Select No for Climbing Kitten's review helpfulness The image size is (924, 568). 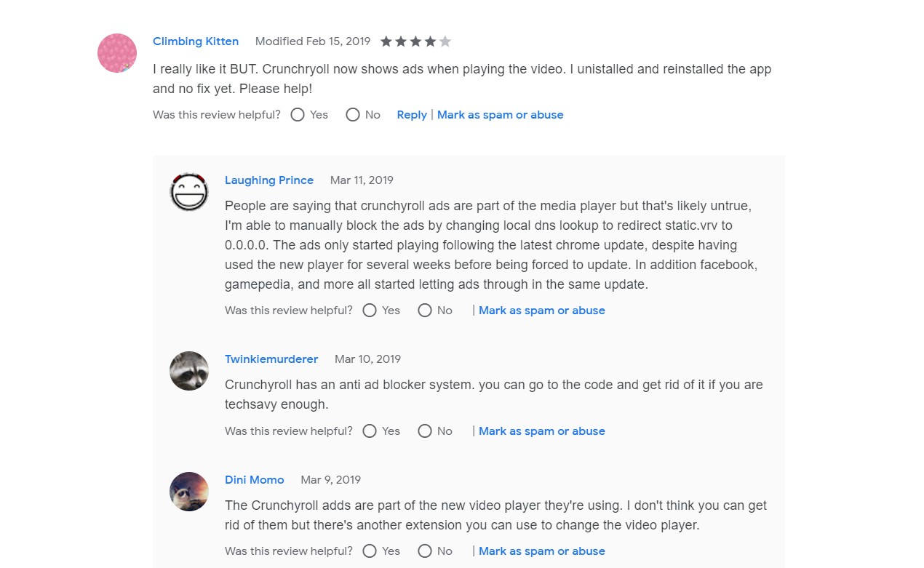click(353, 115)
